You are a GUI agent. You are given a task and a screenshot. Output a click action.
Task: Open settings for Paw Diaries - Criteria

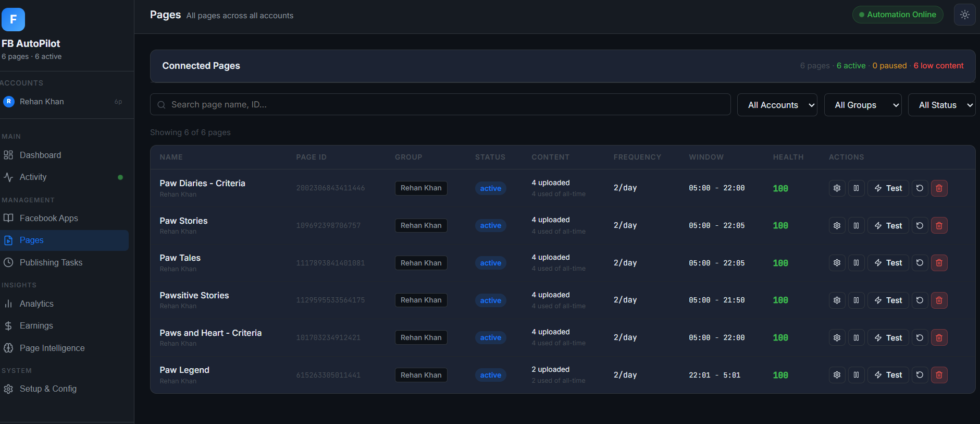837,188
